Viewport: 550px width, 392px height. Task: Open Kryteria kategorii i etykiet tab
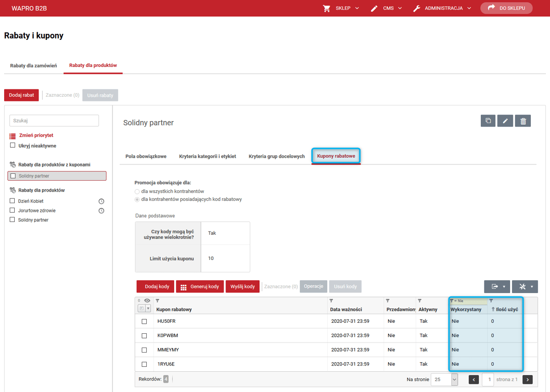[208, 156]
